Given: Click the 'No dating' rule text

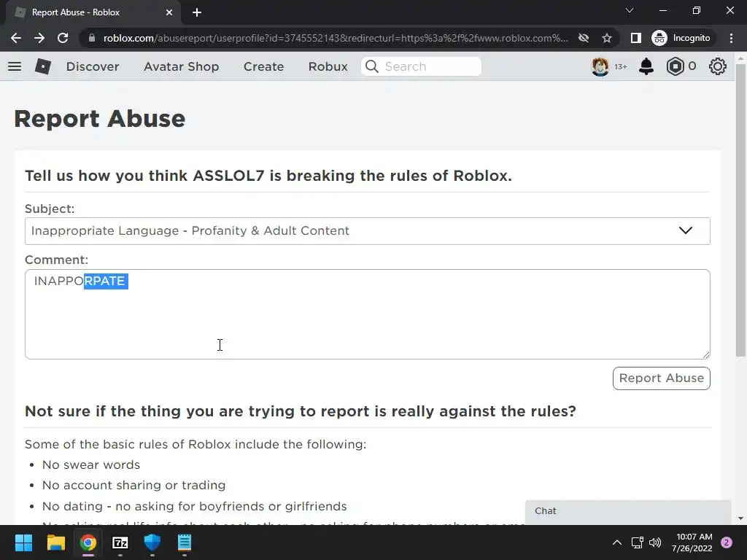Looking at the screenshot, I should [194, 506].
